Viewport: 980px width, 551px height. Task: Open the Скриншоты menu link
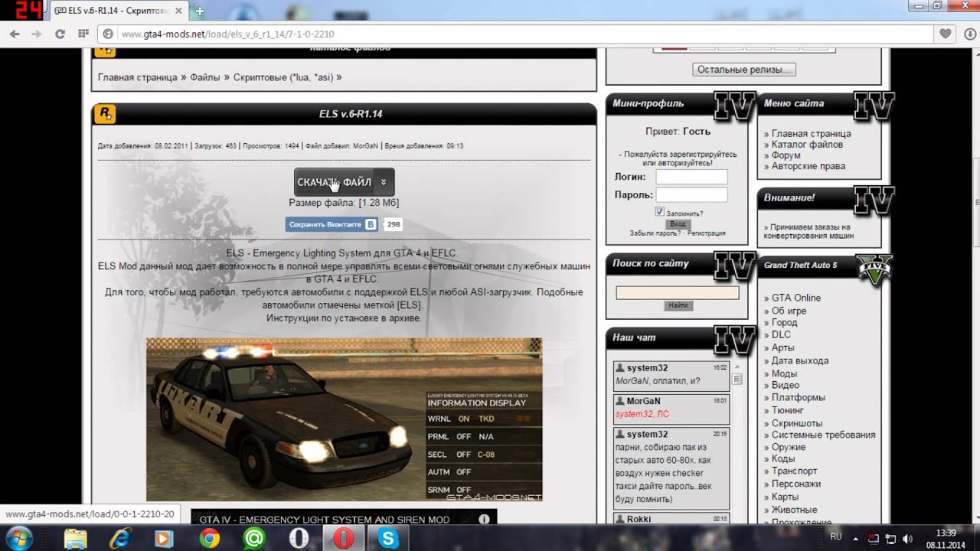pos(797,422)
